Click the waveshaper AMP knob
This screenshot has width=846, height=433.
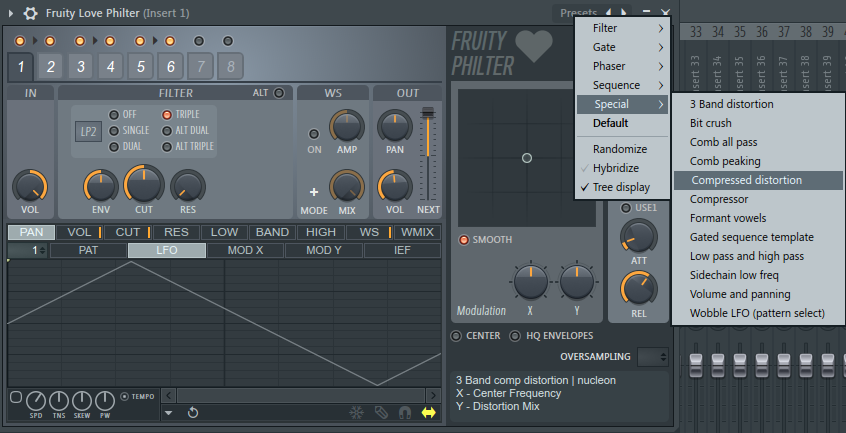pyautogui.click(x=347, y=127)
